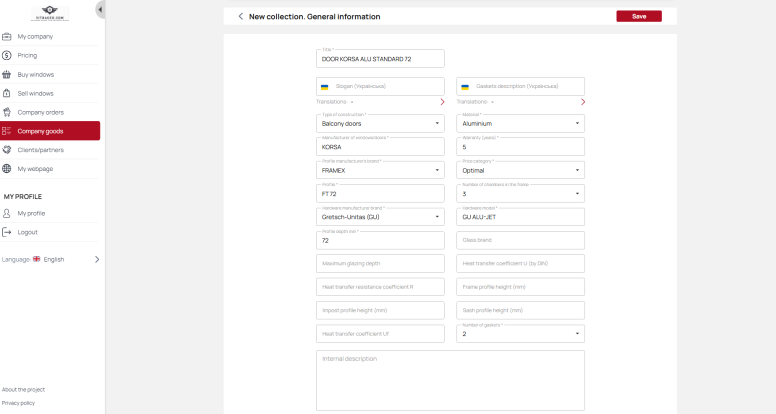Screen dimensions: 776x414
Task: Click the Internal description text area
Action: click(x=450, y=380)
